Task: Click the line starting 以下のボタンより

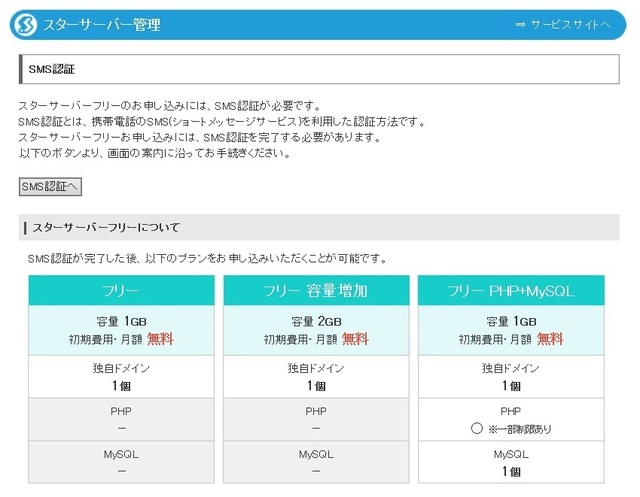Action: pos(155,153)
